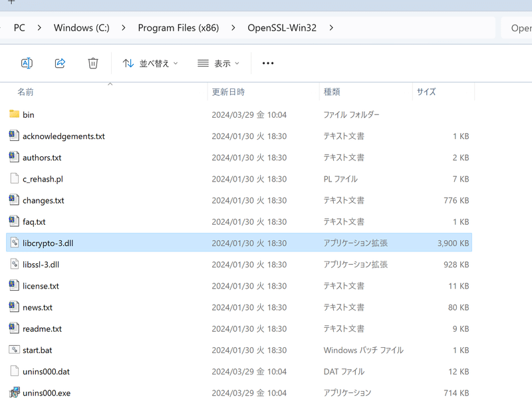Viewport: 532px width, 419px height.
Task: Click the authors.txt file name
Action: tap(42, 158)
